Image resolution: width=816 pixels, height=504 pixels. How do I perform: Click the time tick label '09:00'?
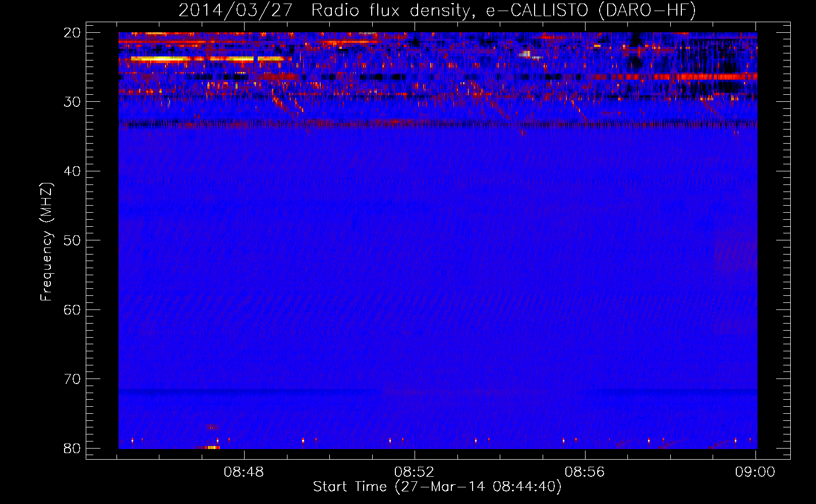(755, 472)
